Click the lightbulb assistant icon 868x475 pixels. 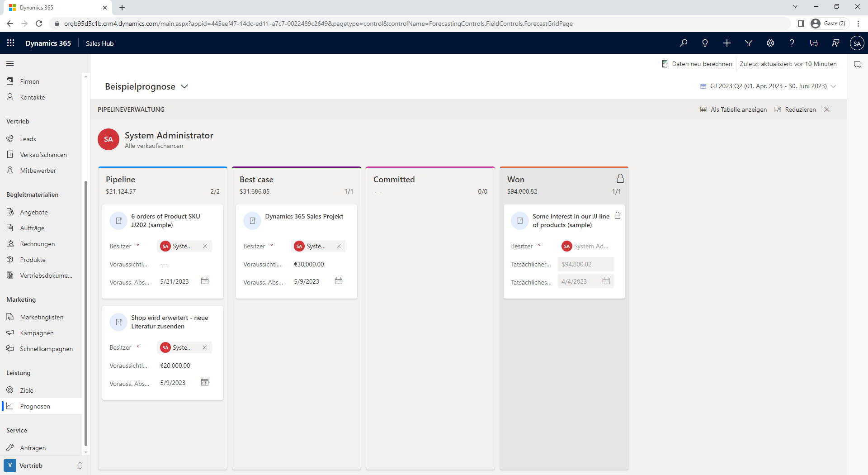705,43
